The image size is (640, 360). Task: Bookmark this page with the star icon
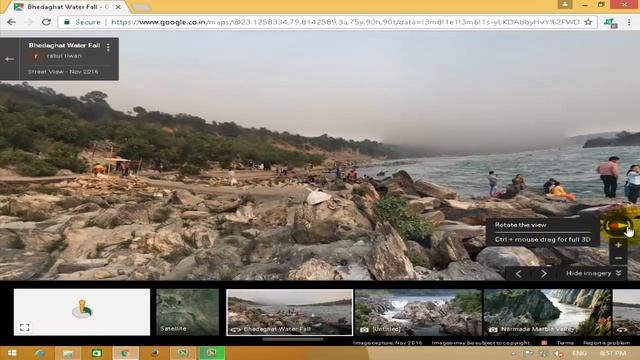(x=588, y=22)
